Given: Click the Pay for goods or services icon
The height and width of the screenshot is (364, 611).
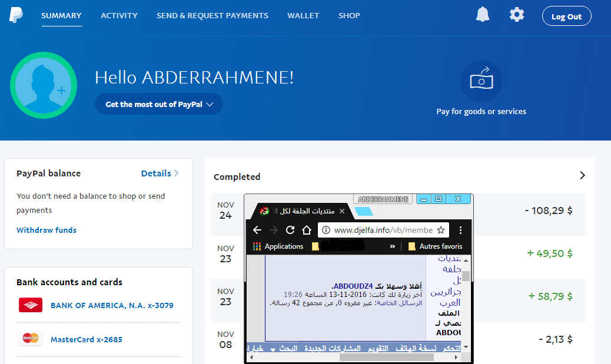Looking at the screenshot, I should 482,81.
